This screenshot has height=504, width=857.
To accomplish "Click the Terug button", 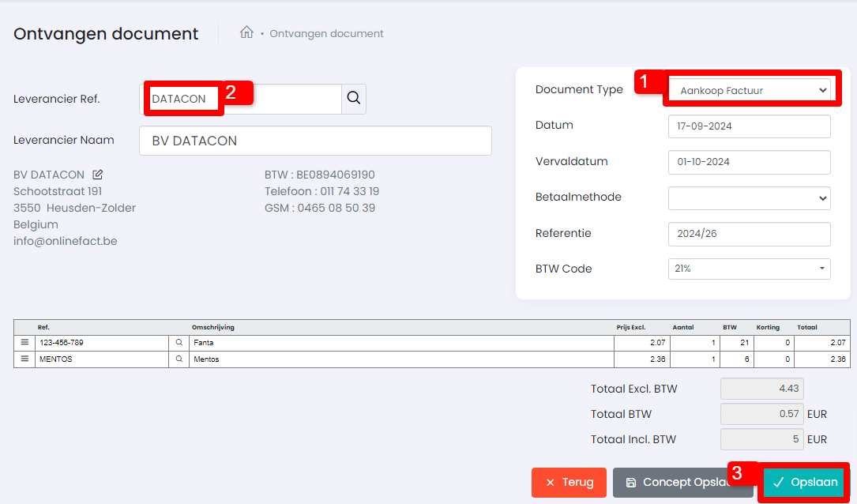I will (569, 482).
